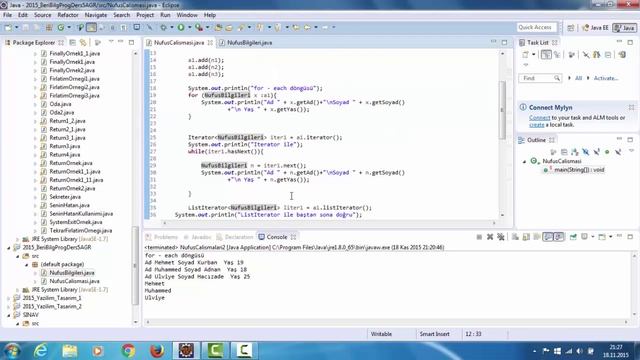The height and width of the screenshot is (360, 640).
Task: Open the Navigate menu
Action: (x=96, y=15)
